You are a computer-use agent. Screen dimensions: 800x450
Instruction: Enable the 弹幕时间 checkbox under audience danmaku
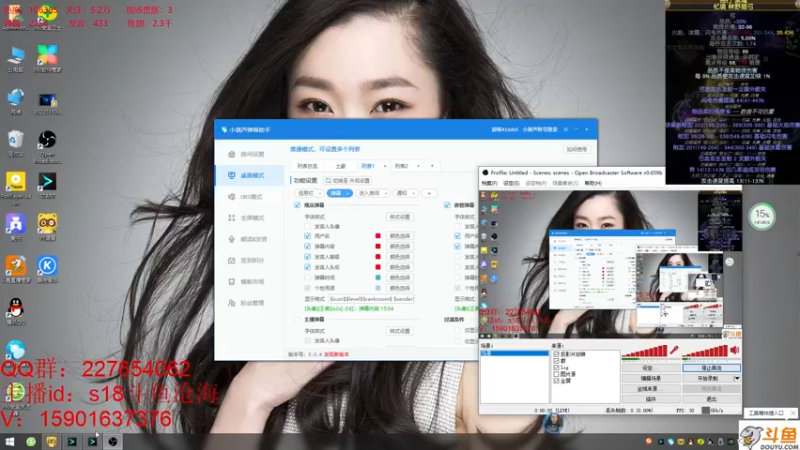coord(307,278)
